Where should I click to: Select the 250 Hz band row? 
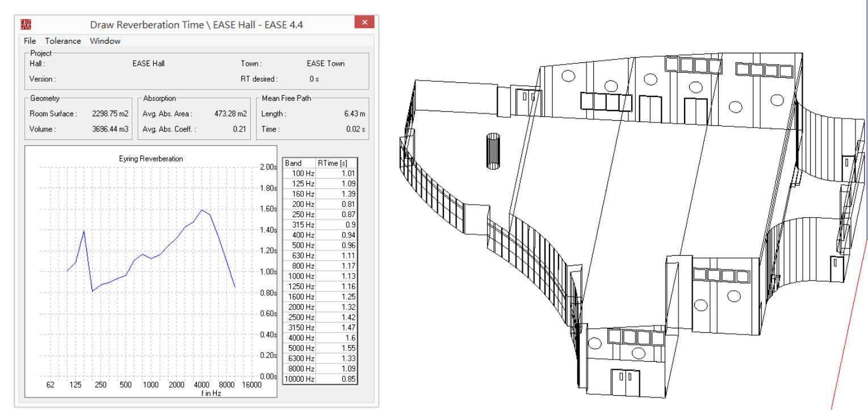320,214
